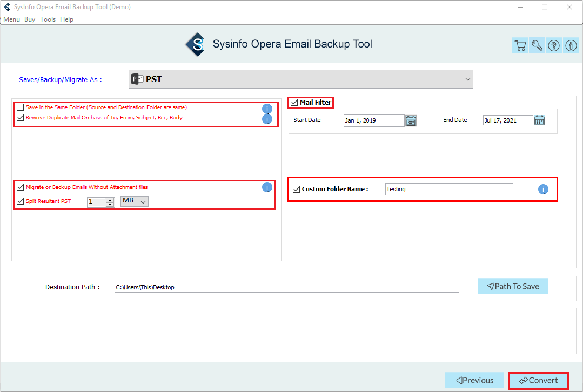The image size is (583, 392).
Task: Increase the split PST size value
Action: pos(110,200)
